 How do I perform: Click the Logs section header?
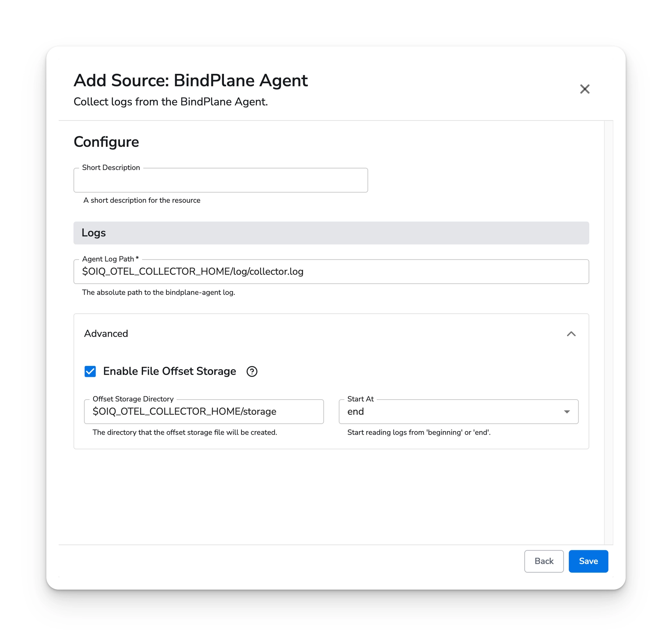[331, 233]
